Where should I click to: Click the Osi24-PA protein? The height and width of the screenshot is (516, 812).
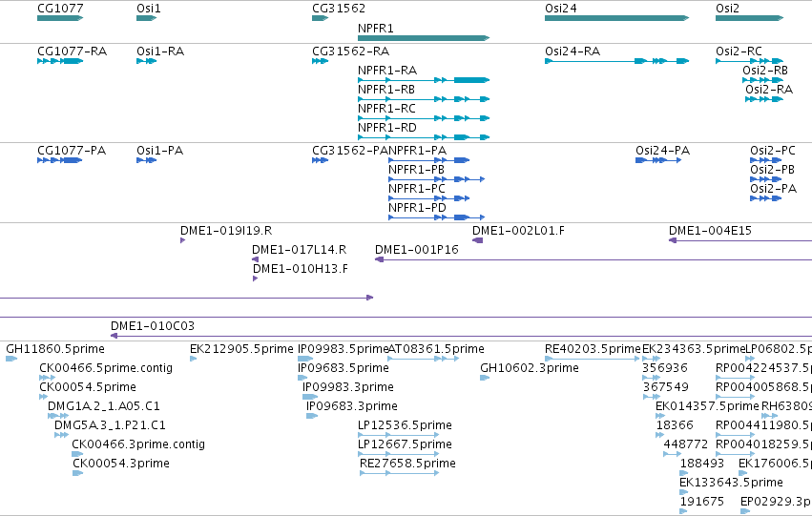[x=658, y=160]
